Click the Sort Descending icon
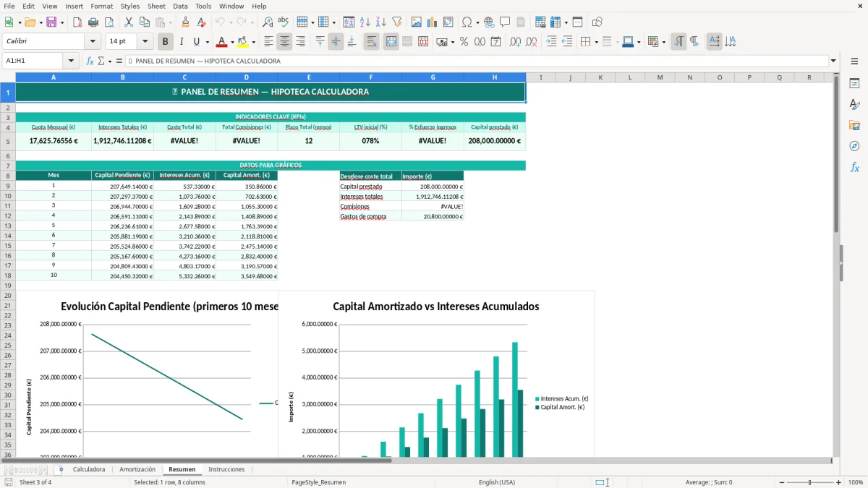Image resolution: width=868 pixels, height=488 pixels. (x=380, y=22)
